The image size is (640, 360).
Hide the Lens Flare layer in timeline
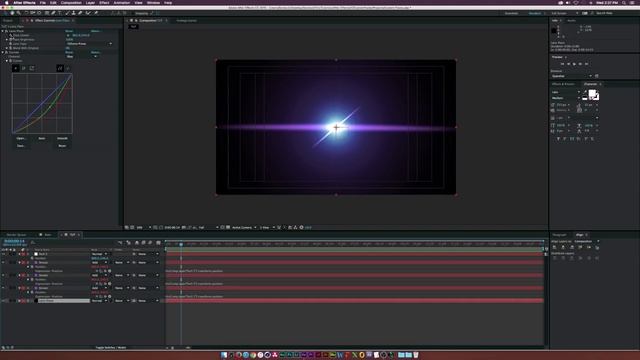3,301
